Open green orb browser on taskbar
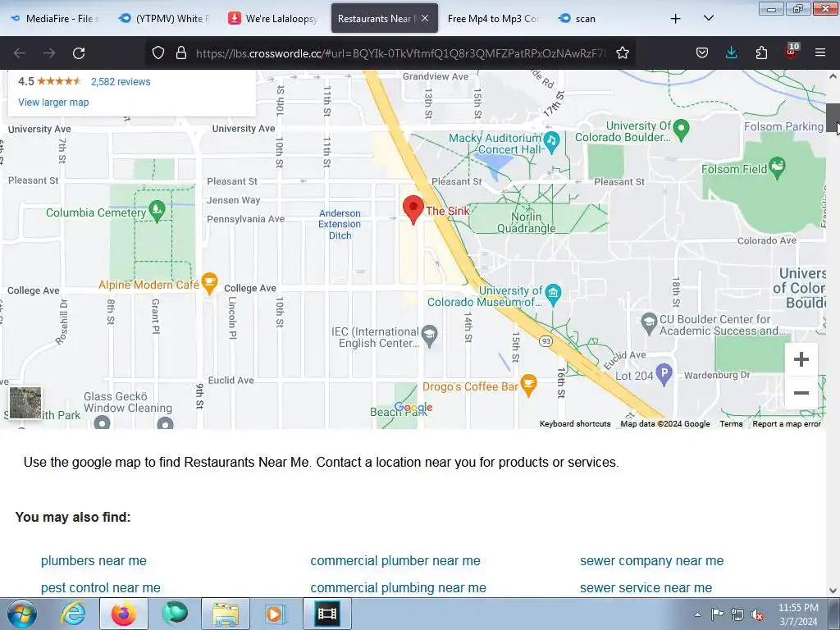 click(x=175, y=614)
